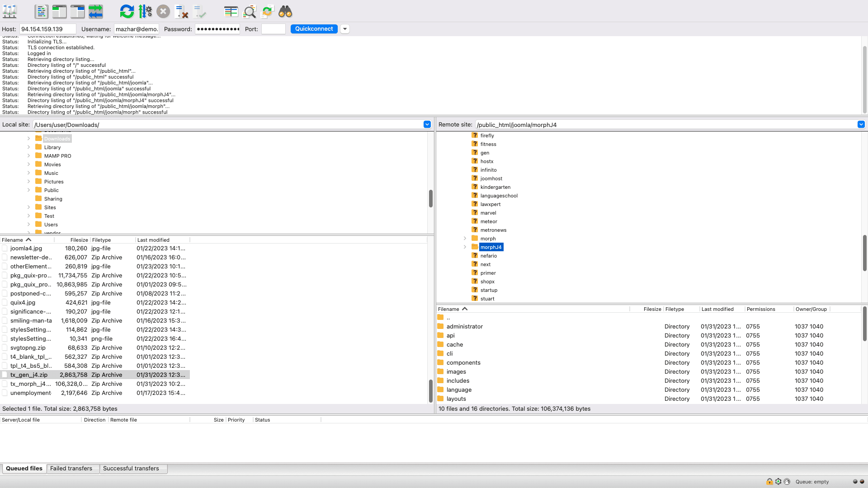Select the Successful transfers tab
The height and width of the screenshot is (488, 868).
[x=131, y=468]
